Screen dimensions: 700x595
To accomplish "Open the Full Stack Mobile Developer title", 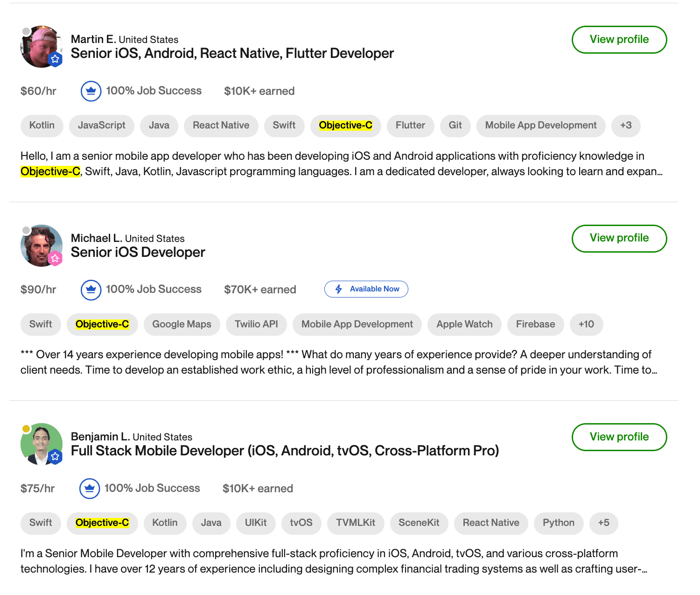I will click(x=285, y=451).
